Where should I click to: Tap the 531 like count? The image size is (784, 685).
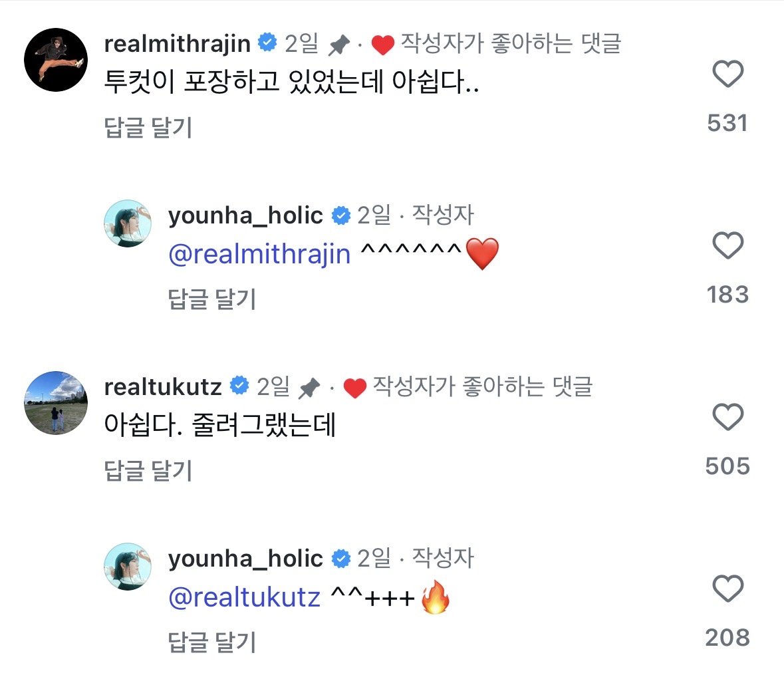tap(727, 123)
